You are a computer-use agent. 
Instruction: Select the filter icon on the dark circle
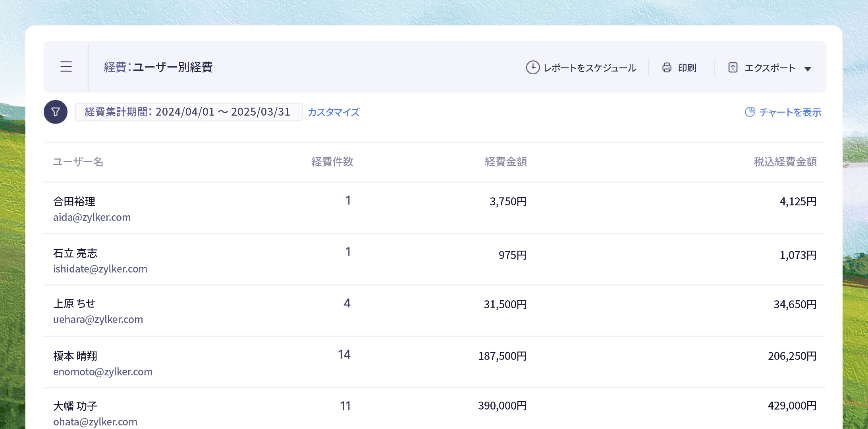(x=56, y=112)
